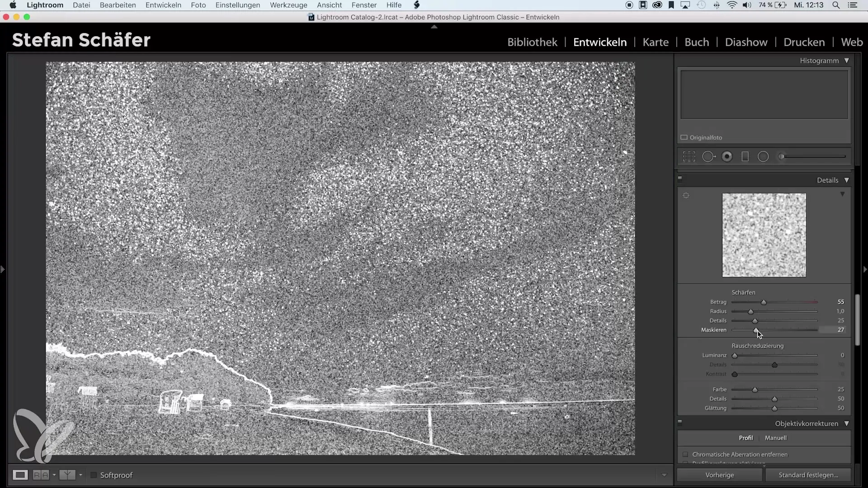Click the Maskieren slider handle
The width and height of the screenshot is (868, 488).
coord(756,330)
